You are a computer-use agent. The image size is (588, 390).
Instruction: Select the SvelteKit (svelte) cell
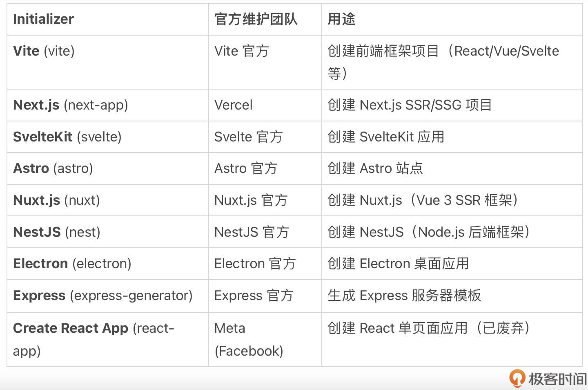pos(67,137)
